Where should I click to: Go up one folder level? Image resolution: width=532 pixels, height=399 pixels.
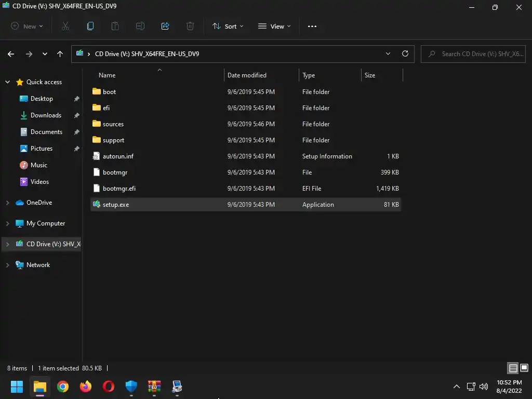point(60,54)
